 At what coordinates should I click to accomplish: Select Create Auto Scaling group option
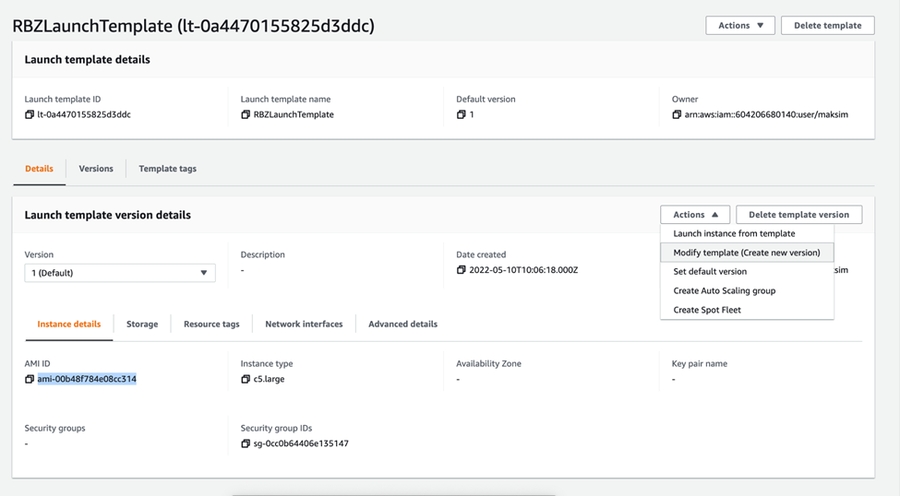point(724,291)
